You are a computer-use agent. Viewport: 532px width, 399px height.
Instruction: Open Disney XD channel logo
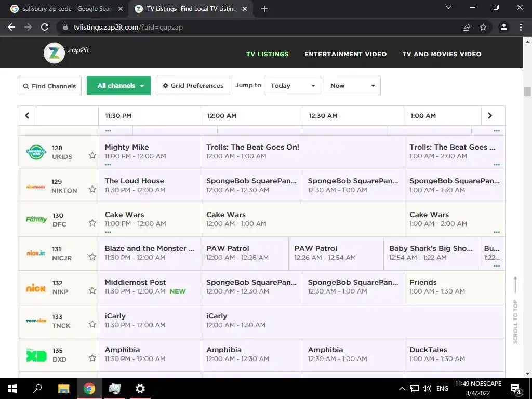[36, 354]
